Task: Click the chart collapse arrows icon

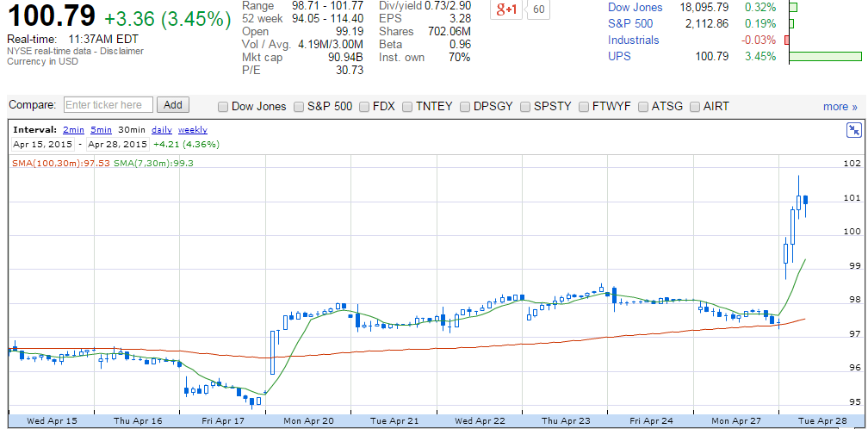Action: click(x=854, y=130)
